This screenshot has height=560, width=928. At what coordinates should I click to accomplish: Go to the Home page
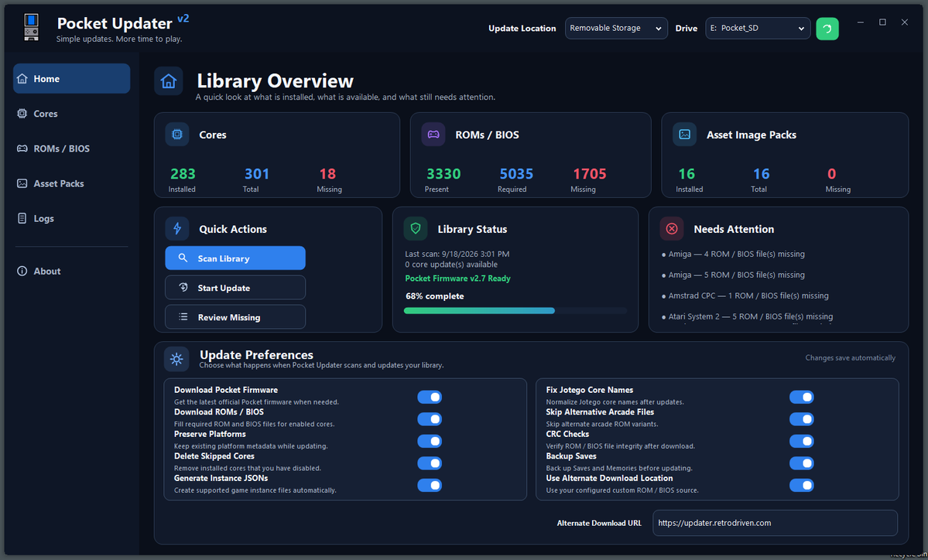click(72, 79)
